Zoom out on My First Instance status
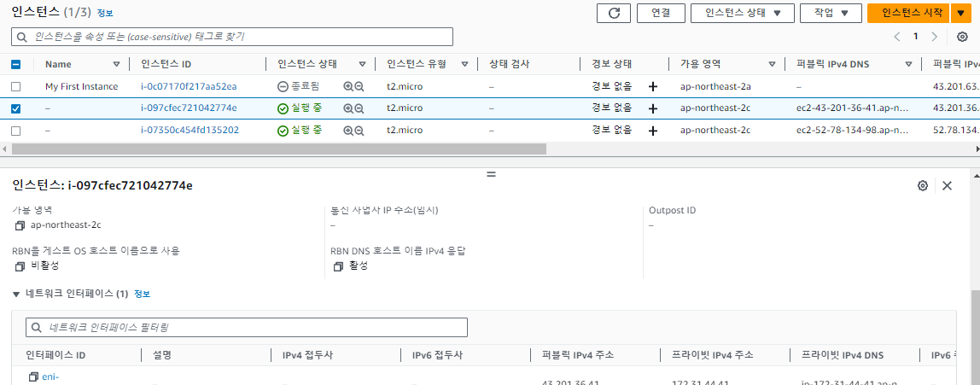The height and width of the screenshot is (385, 980). pyautogui.click(x=359, y=87)
